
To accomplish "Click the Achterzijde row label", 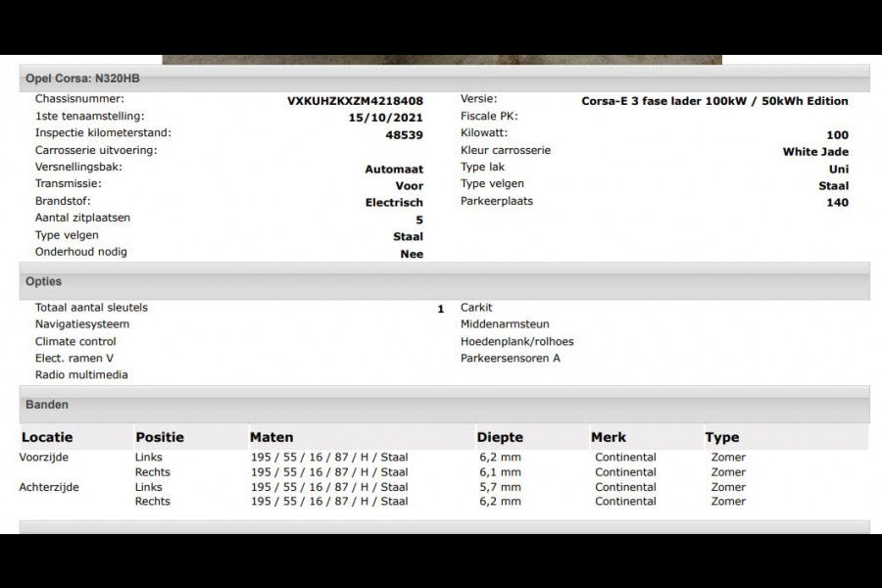I will [49, 487].
